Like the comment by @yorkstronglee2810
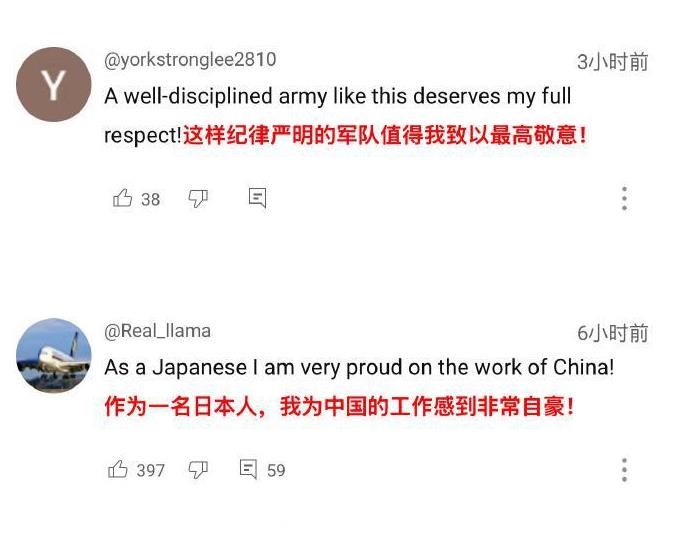This screenshot has height=534, width=684. click(x=122, y=198)
